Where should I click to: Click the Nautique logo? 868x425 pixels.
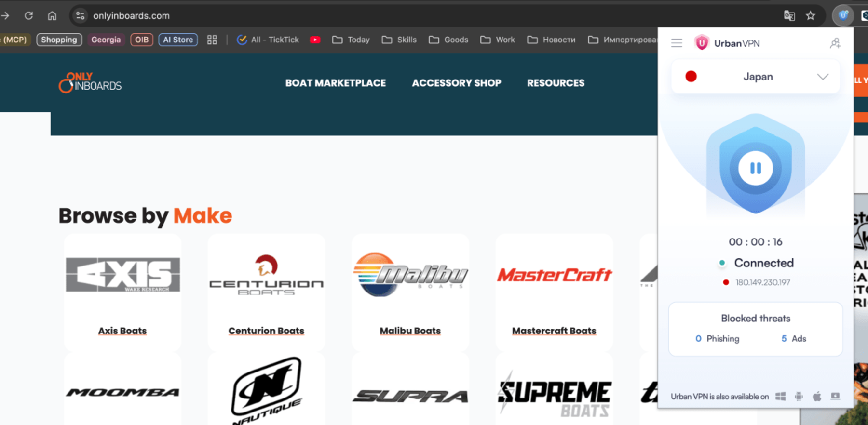(x=267, y=391)
